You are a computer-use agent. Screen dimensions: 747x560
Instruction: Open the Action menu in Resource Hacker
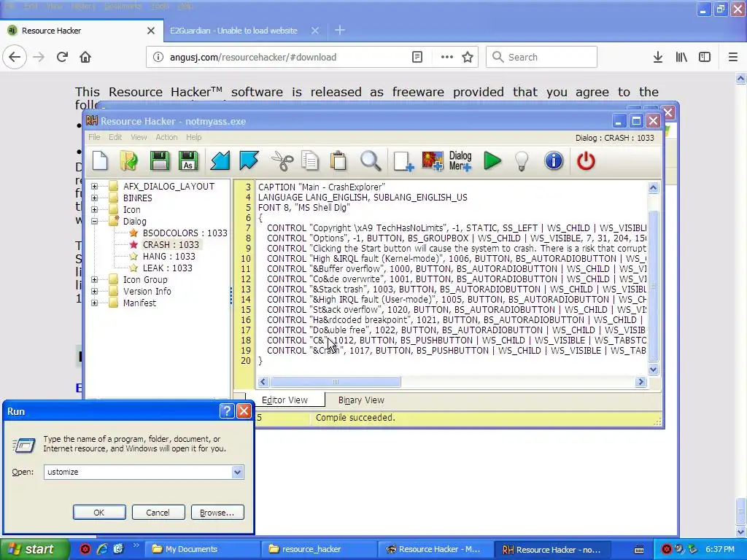pyautogui.click(x=166, y=137)
